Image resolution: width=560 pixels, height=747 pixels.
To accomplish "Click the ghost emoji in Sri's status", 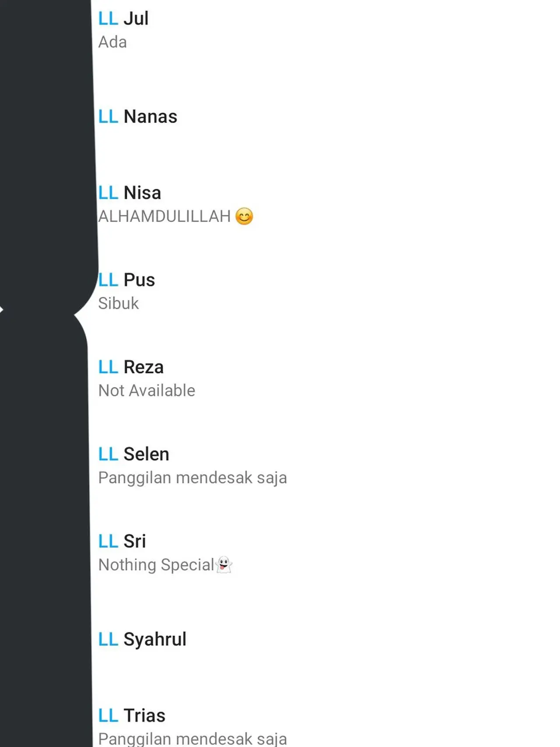I will click(224, 565).
